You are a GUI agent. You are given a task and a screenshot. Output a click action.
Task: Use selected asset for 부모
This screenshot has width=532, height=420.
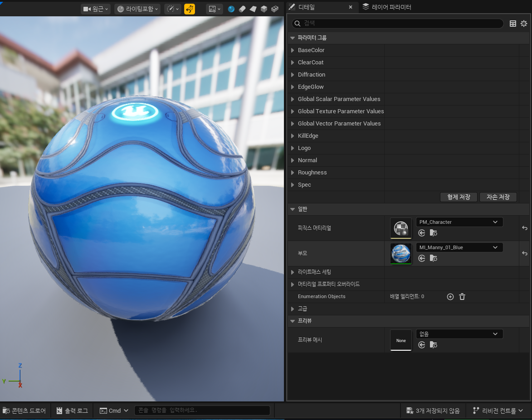coord(422,258)
